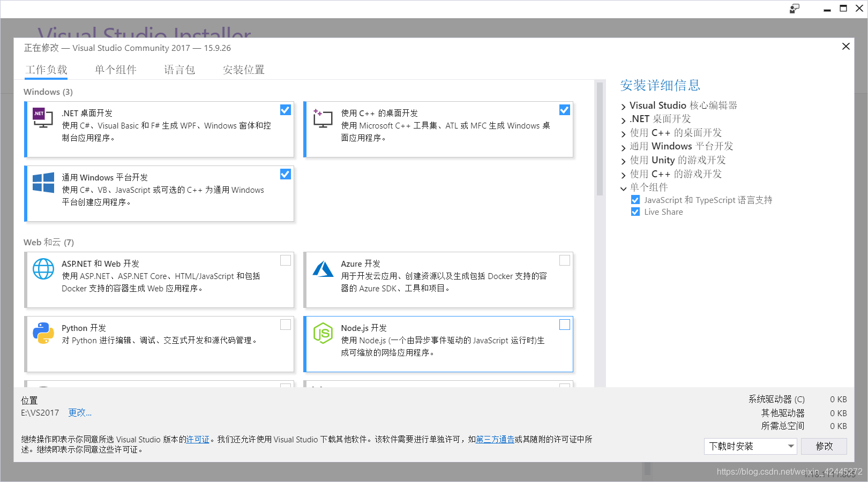
Task: Check the Python 开发 workload
Action: point(286,325)
